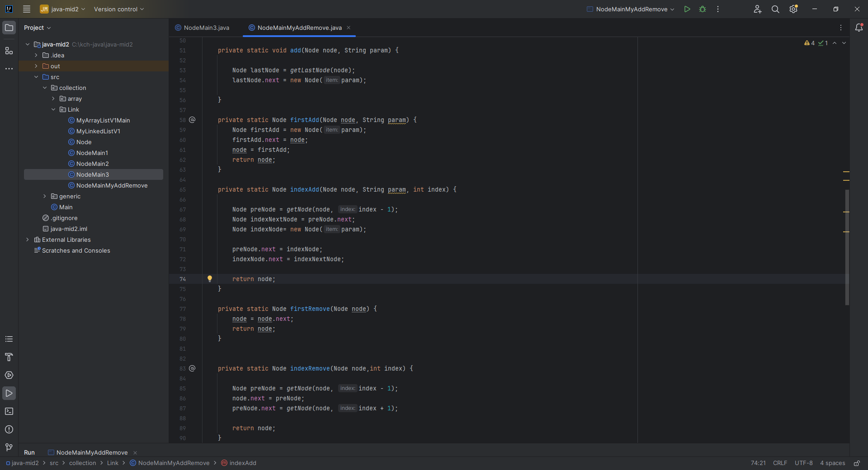This screenshot has height=470, width=868.
Task: Expand the array package
Action: [53, 99]
